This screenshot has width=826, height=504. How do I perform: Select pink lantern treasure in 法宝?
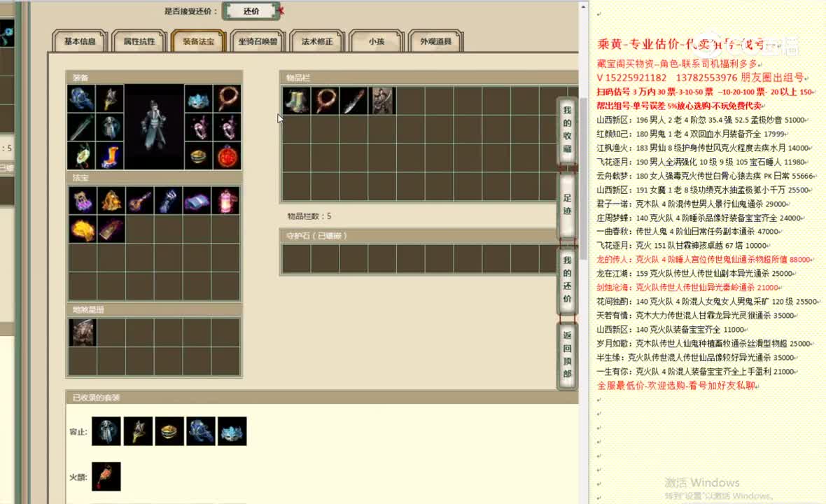[x=225, y=201]
